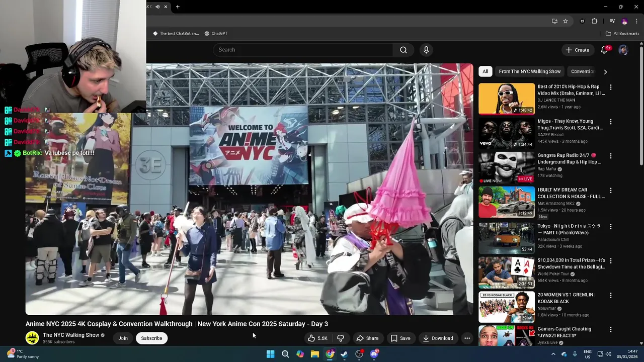
Task: Open The NYC Walking Show channel link
Action: (71, 335)
